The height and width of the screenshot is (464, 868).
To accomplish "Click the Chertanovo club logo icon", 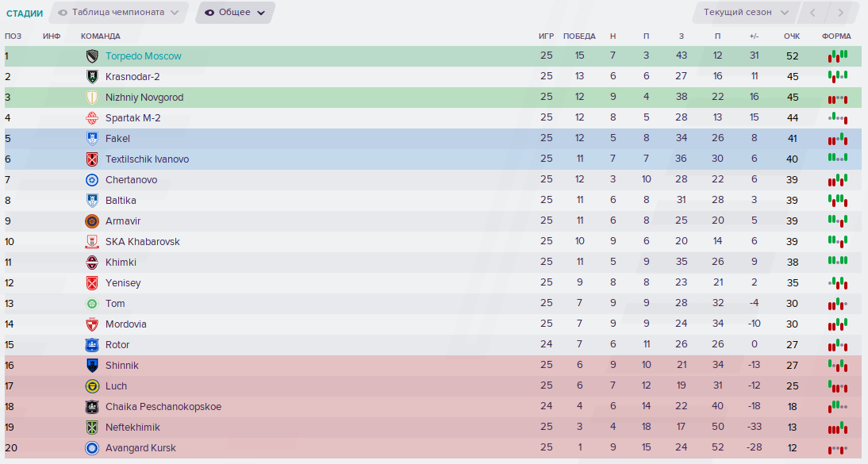I will (92, 180).
